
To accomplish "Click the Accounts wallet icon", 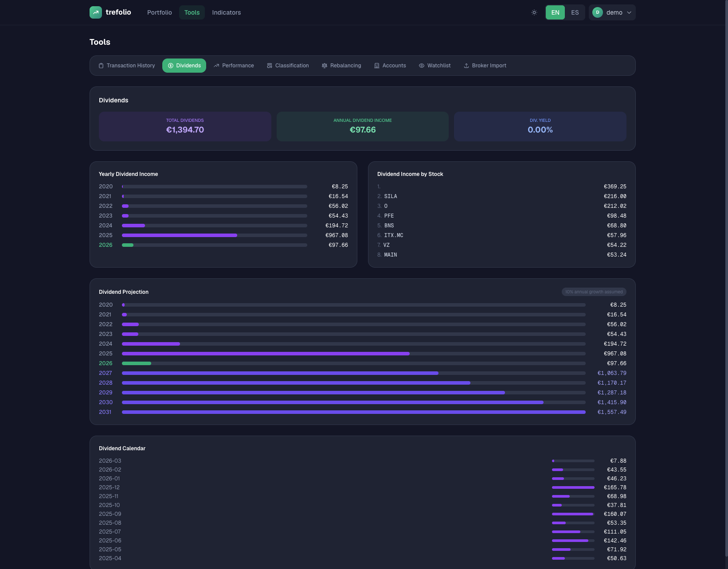I will point(376,65).
